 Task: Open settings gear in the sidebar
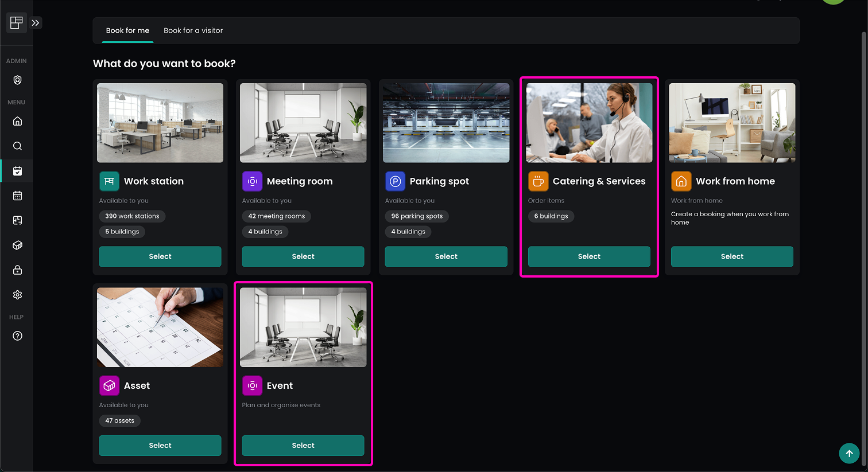pyautogui.click(x=17, y=295)
